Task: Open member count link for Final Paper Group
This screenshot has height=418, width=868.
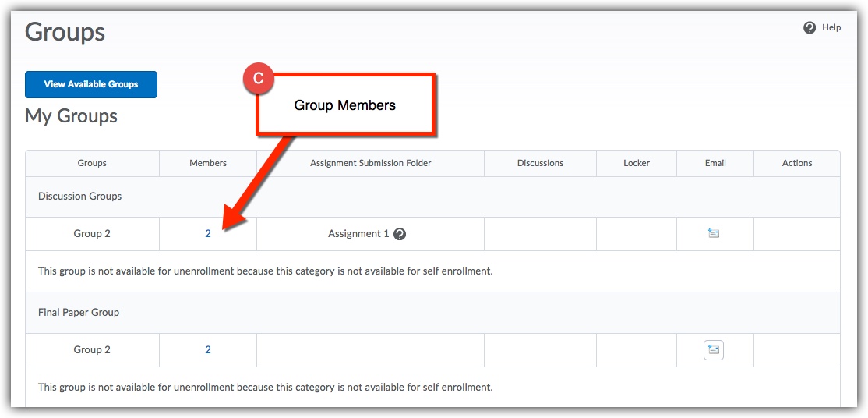Action: pos(208,350)
